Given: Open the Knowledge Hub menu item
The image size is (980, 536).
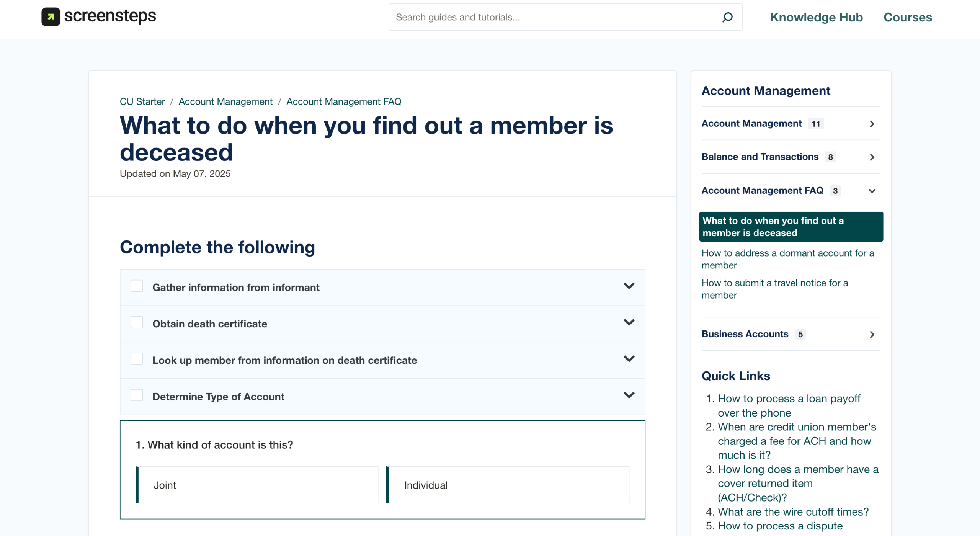Looking at the screenshot, I should [x=816, y=17].
